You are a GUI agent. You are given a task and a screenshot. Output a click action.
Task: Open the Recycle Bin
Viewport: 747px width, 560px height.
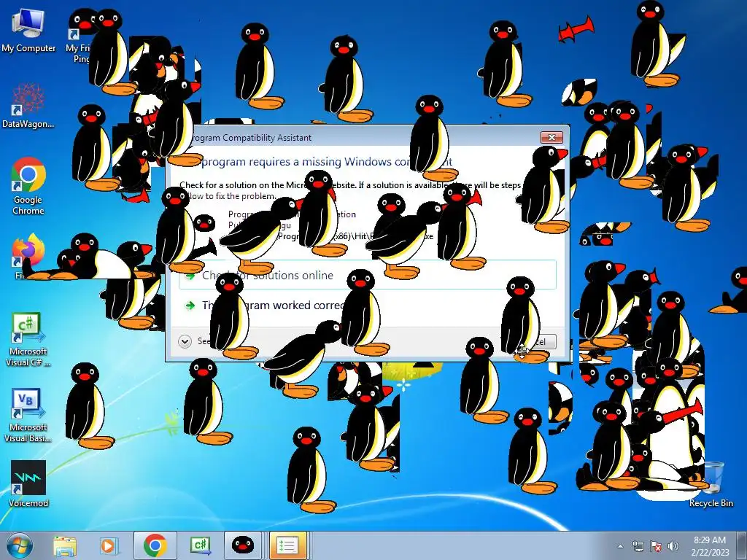click(711, 483)
